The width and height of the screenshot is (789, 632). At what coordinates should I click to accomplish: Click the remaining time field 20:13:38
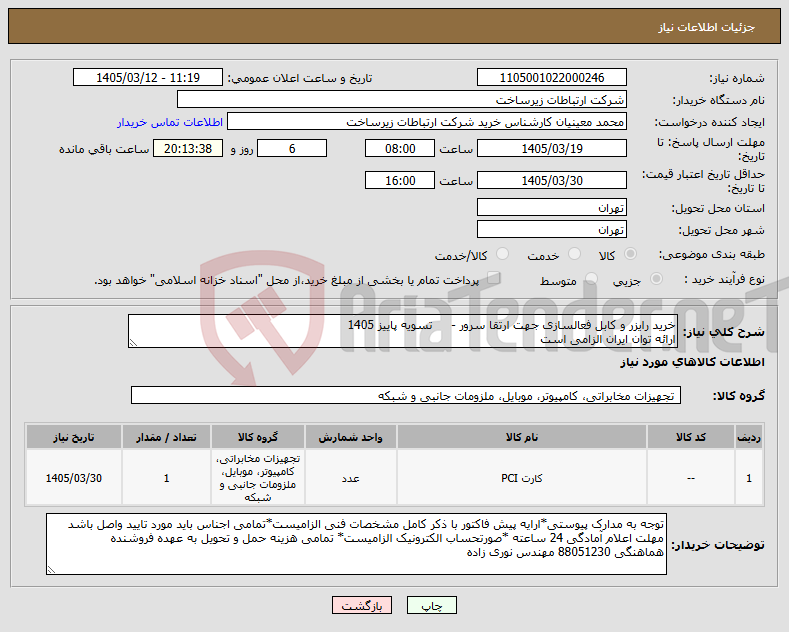coord(188,148)
